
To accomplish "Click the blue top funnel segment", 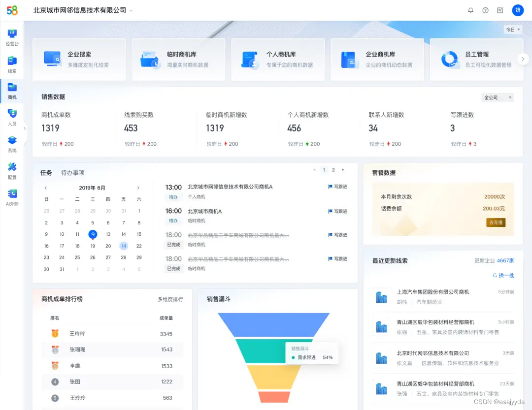I will click(x=273, y=324).
